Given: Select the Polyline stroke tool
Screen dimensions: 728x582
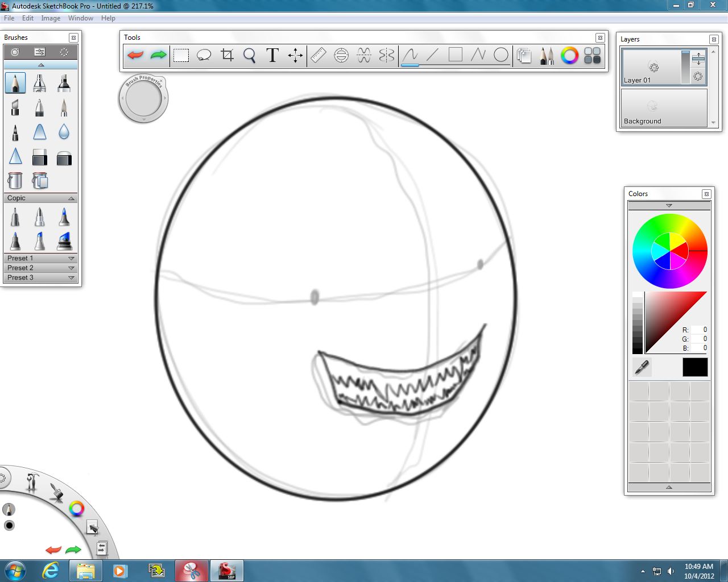Looking at the screenshot, I should tap(478, 55).
